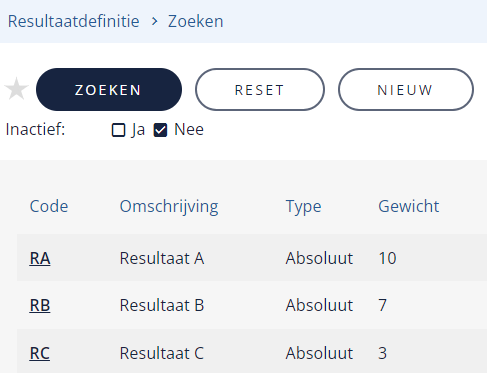This screenshot has height=373, width=487.
Task: Click the ZOEKEN search button
Action: pyautogui.click(x=109, y=90)
